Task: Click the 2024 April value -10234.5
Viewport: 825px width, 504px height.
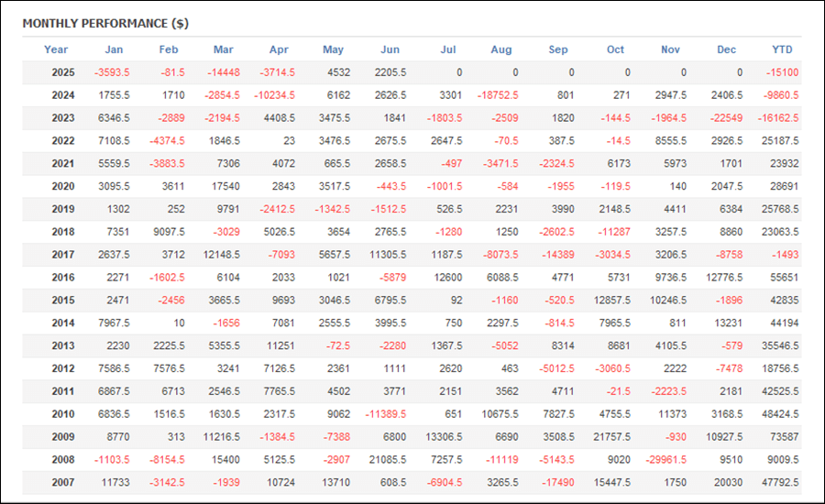Action: (274, 95)
